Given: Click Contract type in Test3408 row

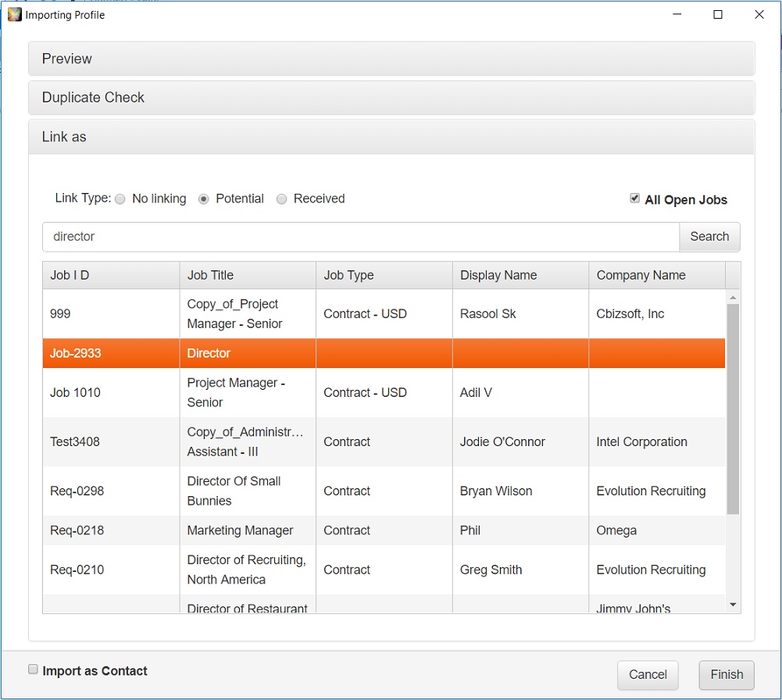Looking at the screenshot, I should [x=347, y=441].
